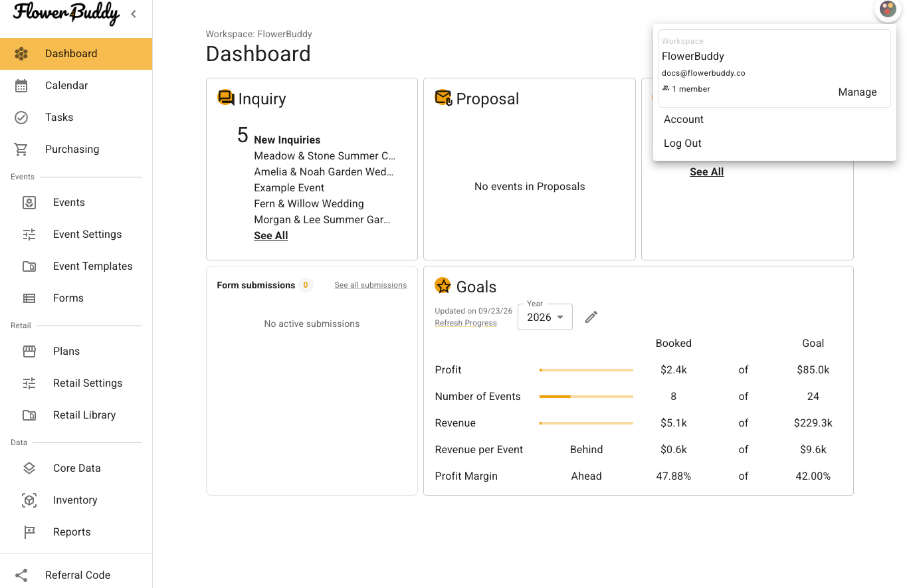Open the Calendar menu item

pyautogui.click(x=76, y=86)
